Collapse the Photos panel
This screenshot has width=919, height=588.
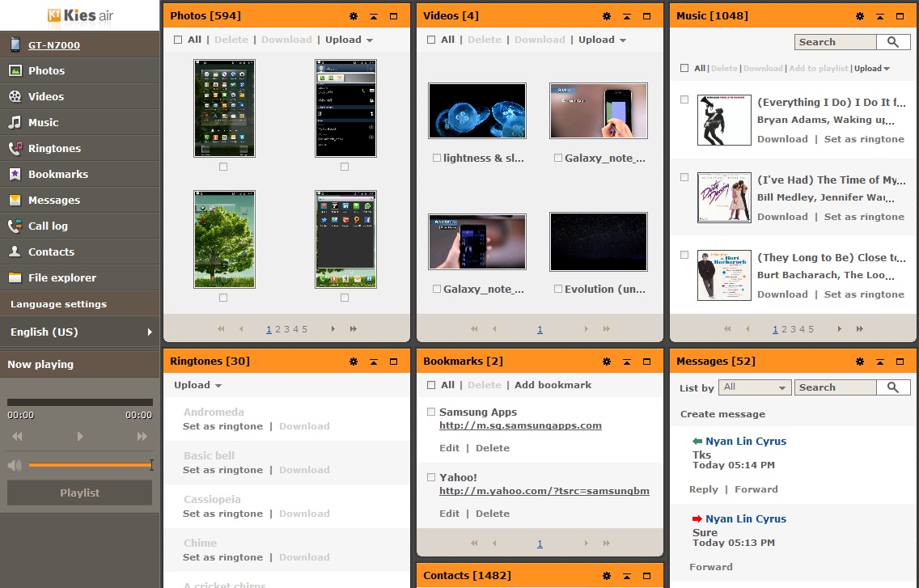374,16
